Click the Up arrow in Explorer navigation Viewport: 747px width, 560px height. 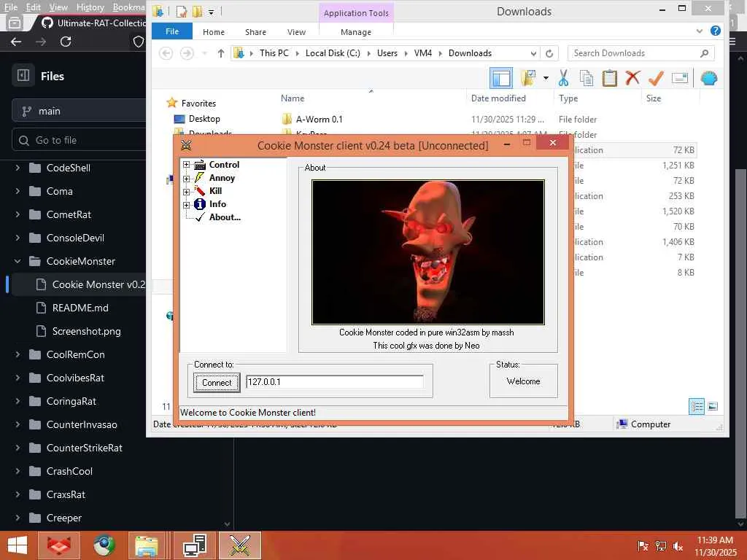tap(220, 53)
